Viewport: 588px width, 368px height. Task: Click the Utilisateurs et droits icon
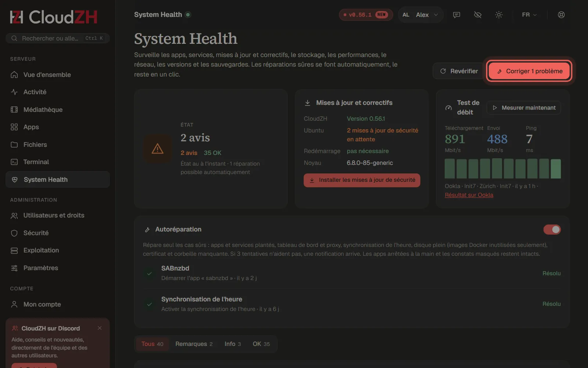click(14, 216)
